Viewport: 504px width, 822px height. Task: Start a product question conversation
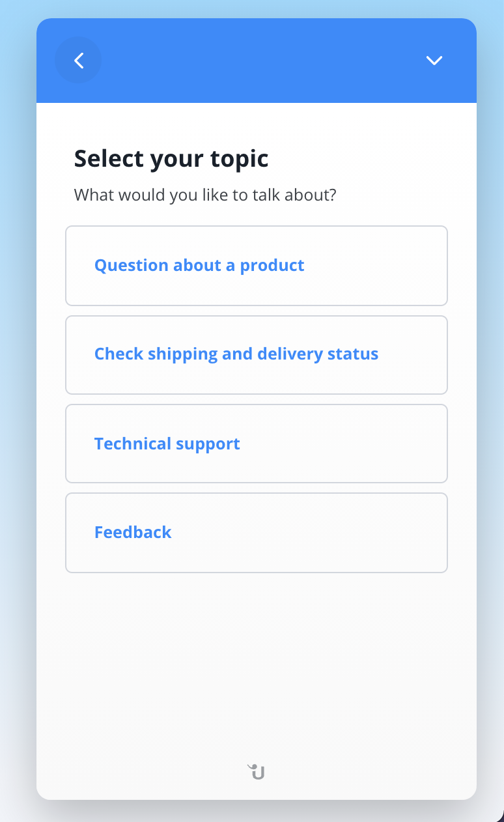256,266
